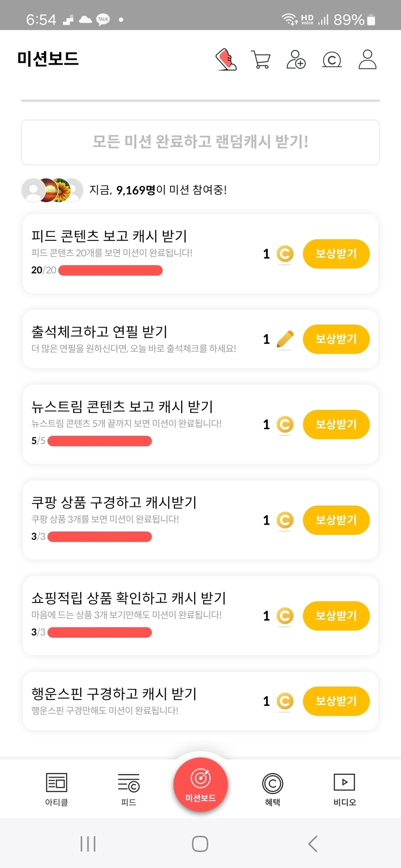This screenshot has height=868, width=401.
Task: Open the profile person icon
Action: point(367,59)
